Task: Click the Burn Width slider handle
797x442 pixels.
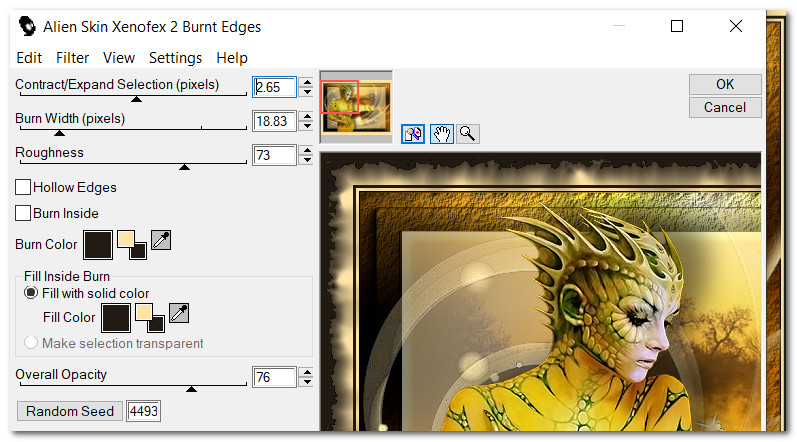Action: [59, 133]
